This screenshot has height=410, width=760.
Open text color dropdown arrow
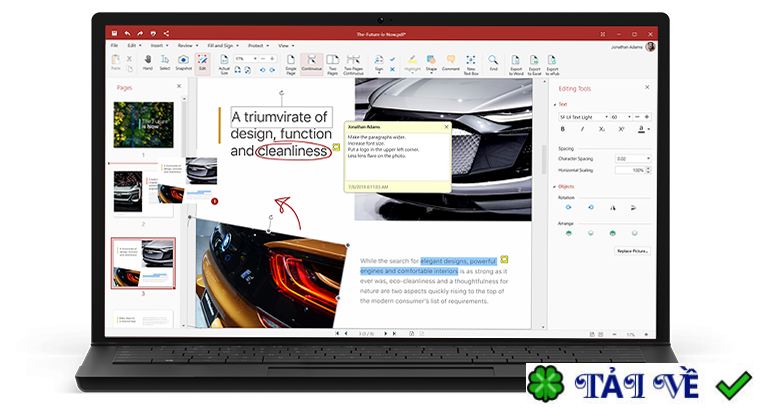649,129
